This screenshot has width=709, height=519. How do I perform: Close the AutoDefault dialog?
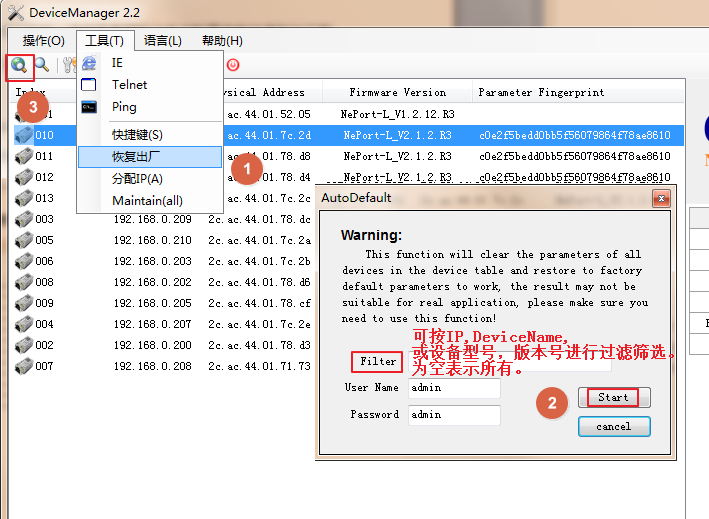point(660,198)
